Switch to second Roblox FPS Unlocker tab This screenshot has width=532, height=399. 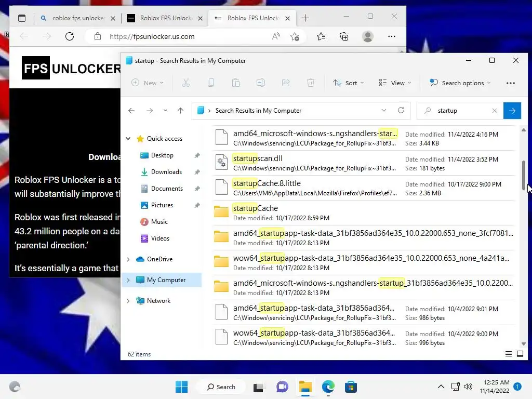pyautogui.click(x=165, y=18)
